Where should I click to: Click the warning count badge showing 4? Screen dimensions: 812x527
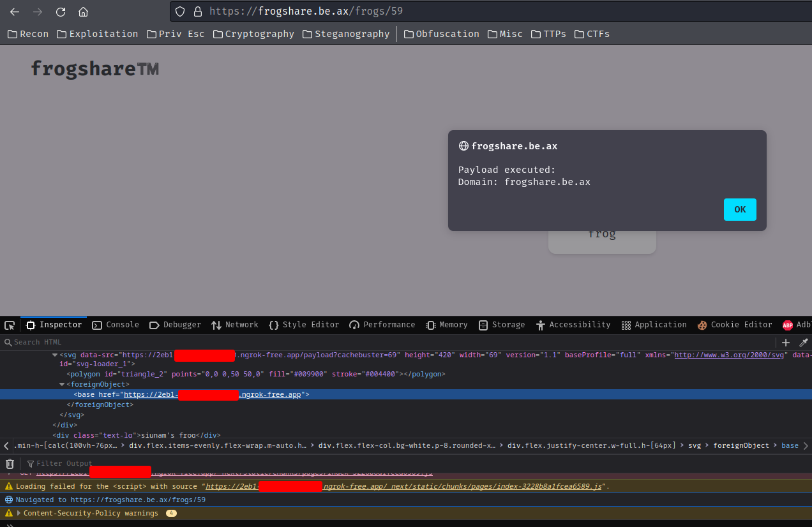click(x=171, y=513)
